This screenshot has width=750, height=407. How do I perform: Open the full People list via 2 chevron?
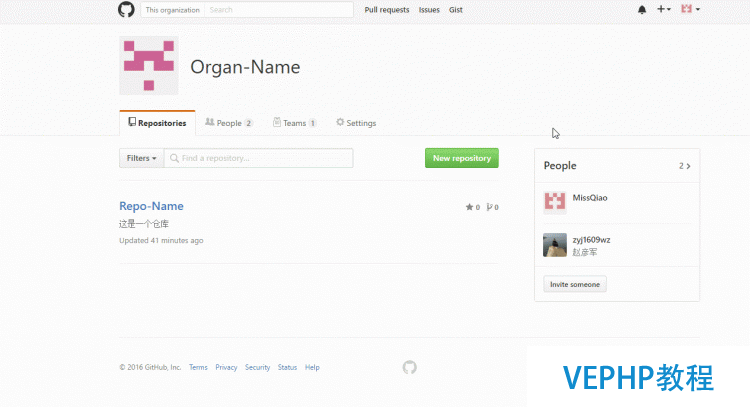[684, 166]
